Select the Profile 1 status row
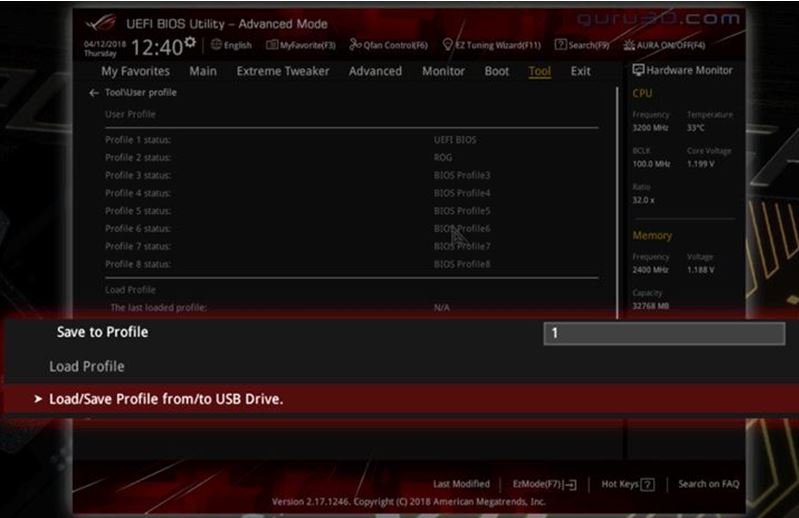This screenshot has width=799, height=518. [x=352, y=140]
